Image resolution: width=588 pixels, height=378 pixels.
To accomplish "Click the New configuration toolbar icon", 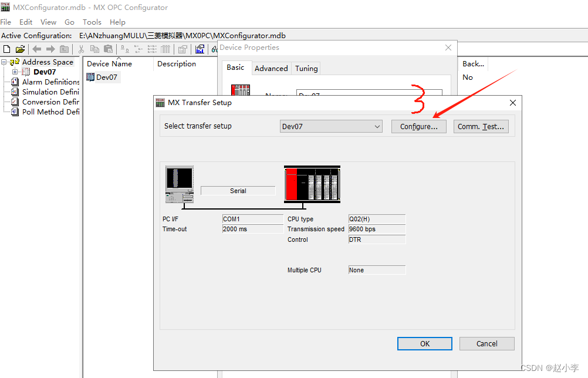I will [x=6, y=49].
